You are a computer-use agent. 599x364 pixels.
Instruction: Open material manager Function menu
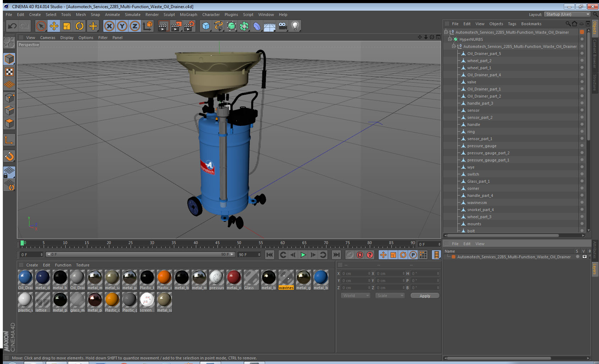click(x=63, y=265)
